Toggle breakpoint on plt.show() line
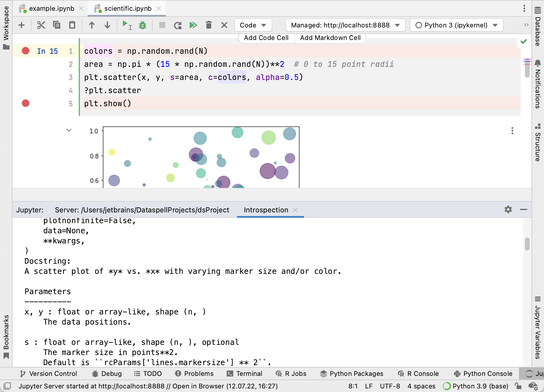Image resolution: width=544 pixels, height=392 pixels. [26, 103]
